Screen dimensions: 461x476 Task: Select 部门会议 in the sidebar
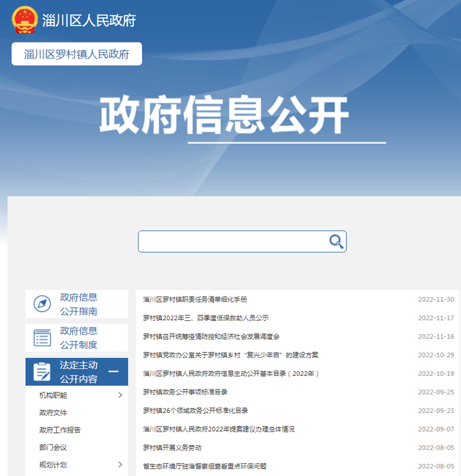[53, 447]
